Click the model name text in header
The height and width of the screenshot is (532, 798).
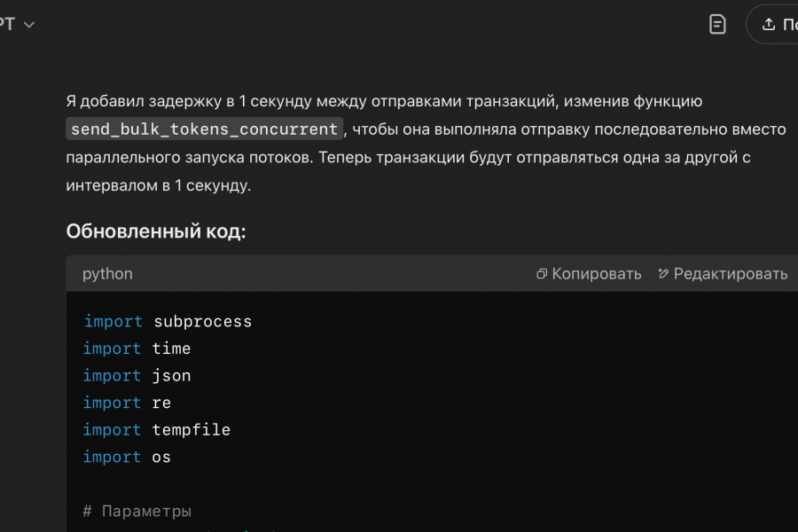point(8,24)
